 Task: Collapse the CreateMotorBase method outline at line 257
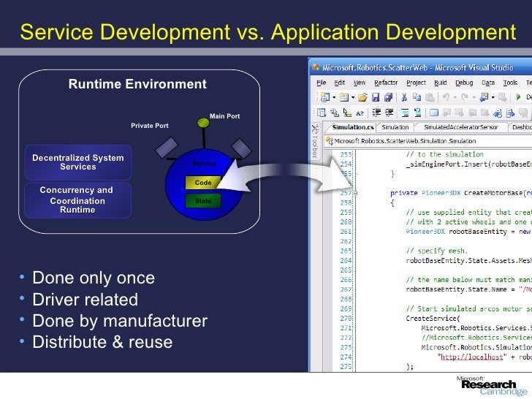355,193
